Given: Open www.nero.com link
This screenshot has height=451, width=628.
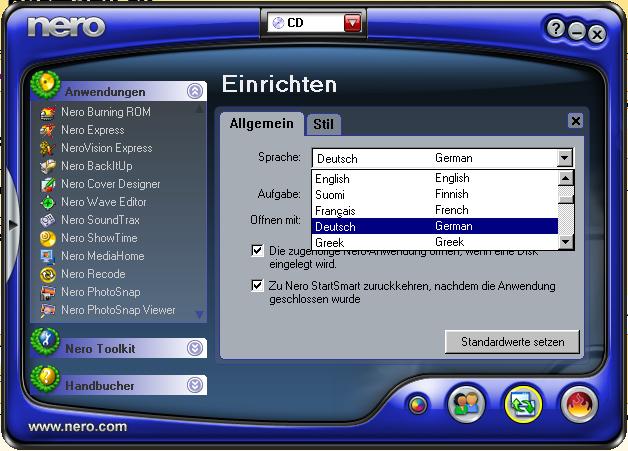Looking at the screenshot, I should coord(78,427).
